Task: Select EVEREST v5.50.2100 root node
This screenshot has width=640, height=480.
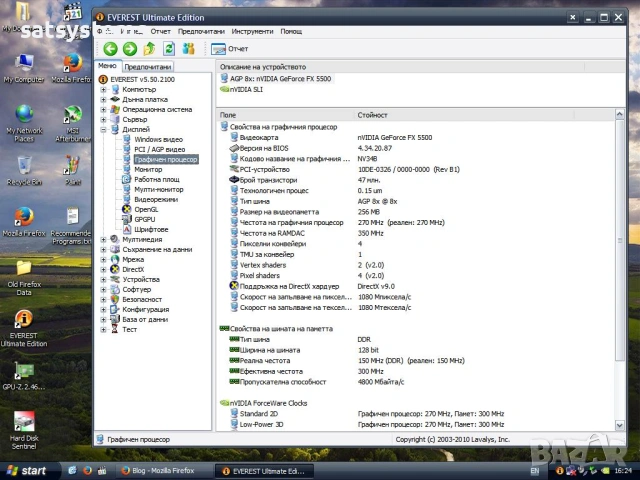Action: click(x=142, y=80)
